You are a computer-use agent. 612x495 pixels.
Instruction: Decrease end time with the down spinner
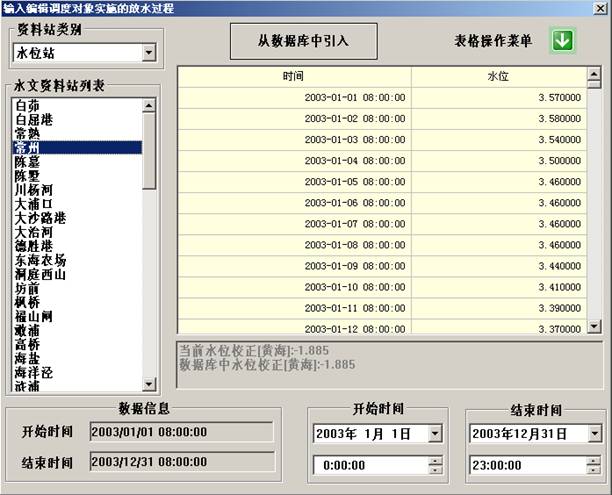594,469
